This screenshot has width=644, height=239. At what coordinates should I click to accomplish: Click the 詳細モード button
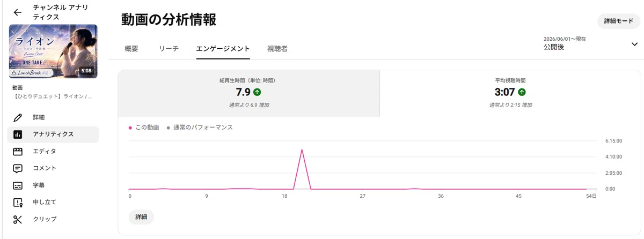[619, 21]
